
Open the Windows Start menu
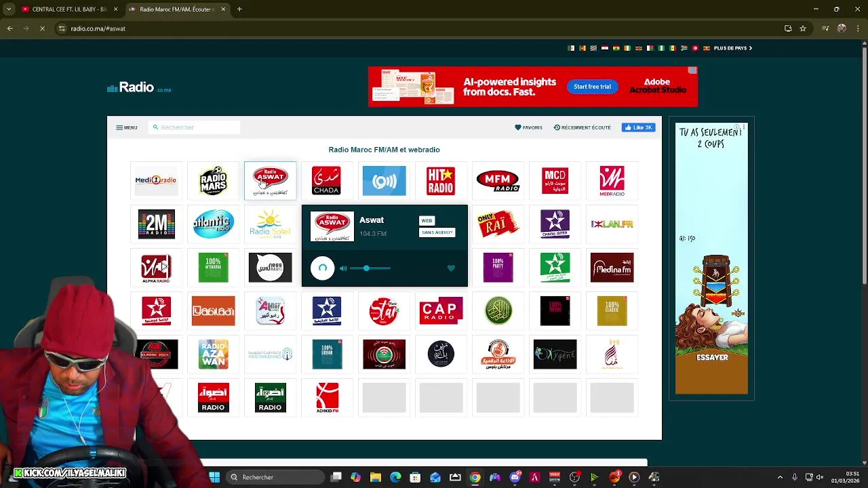click(x=214, y=477)
